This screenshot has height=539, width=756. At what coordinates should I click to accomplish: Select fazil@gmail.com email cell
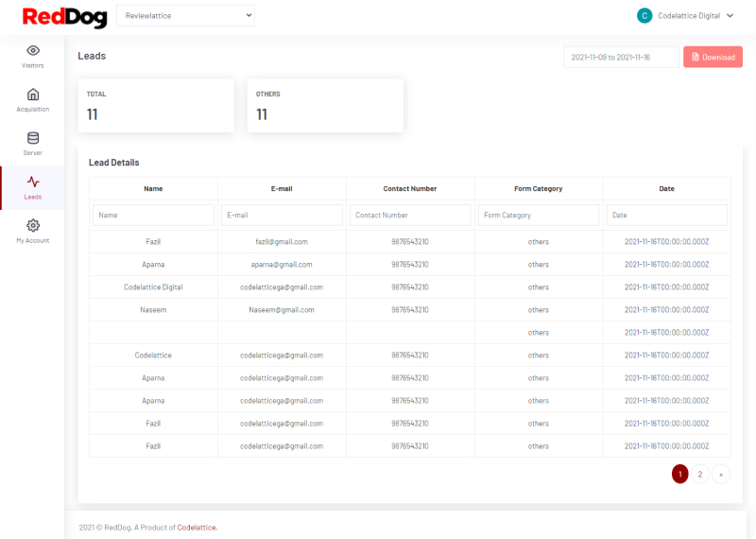[282, 242]
